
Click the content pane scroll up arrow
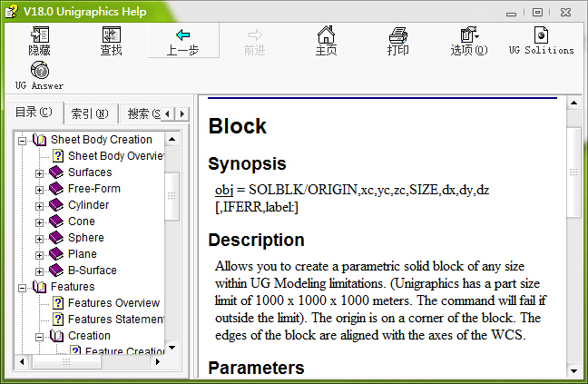coord(573,103)
